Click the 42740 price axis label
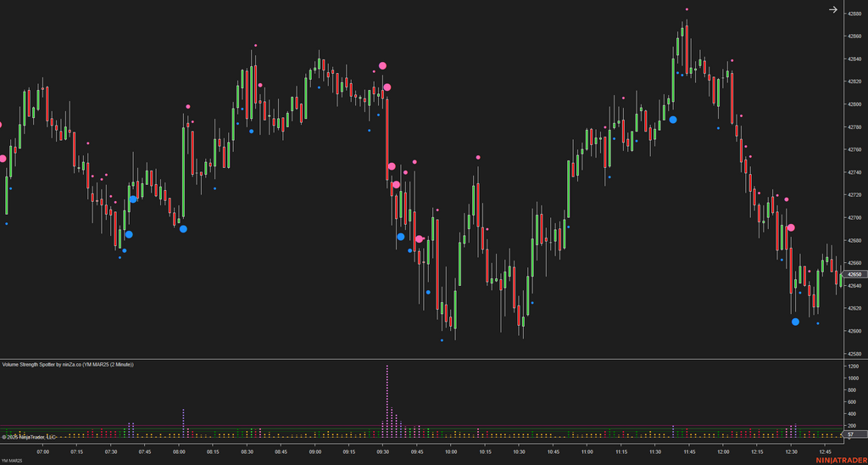 point(854,172)
